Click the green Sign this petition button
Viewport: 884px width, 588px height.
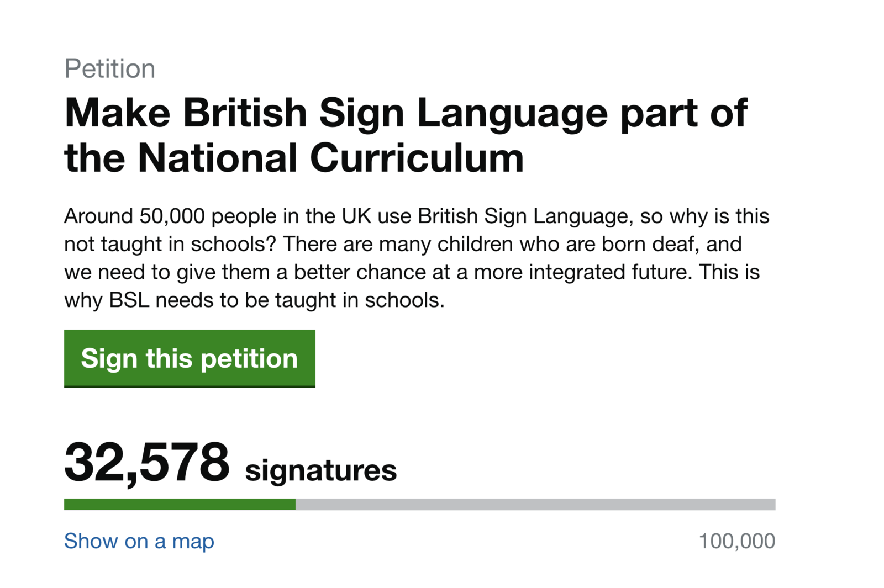click(x=190, y=358)
